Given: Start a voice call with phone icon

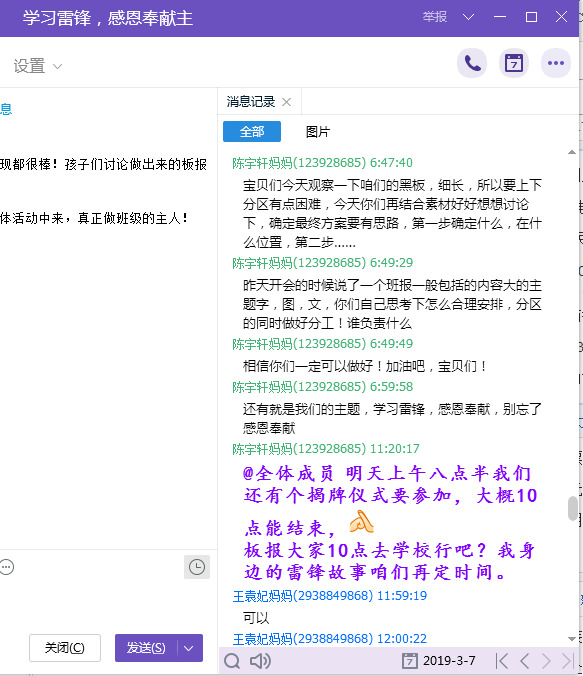Looking at the screenshot, I should [472, 63].
